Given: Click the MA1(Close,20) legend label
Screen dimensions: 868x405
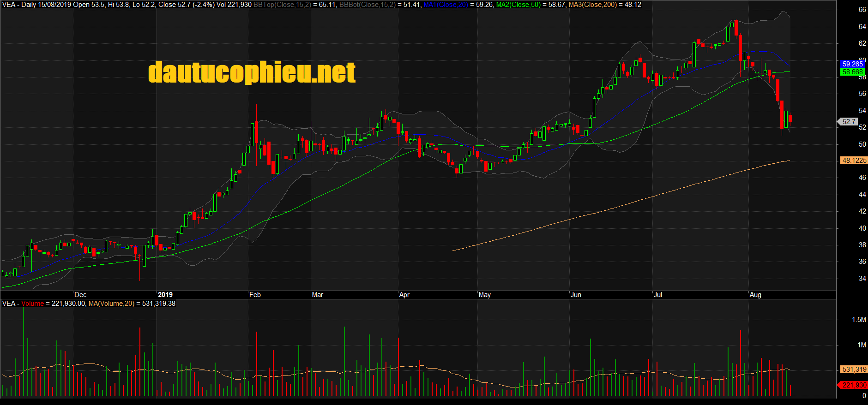Looking at the screenshot, I should point(446,5).
